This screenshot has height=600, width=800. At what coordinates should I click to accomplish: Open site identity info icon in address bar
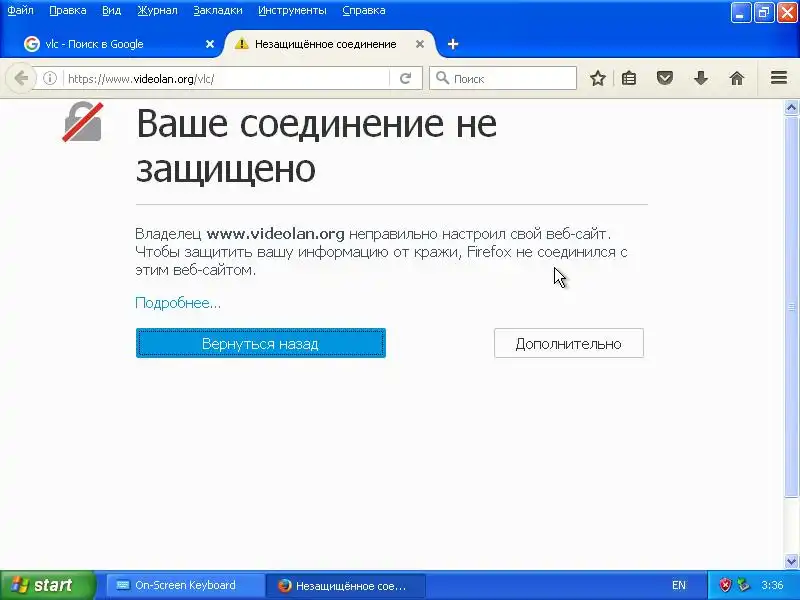pos(50,79)
